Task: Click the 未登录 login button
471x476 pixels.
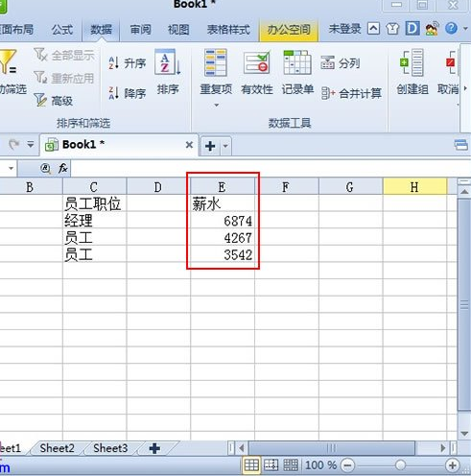Action: point(344,29)
